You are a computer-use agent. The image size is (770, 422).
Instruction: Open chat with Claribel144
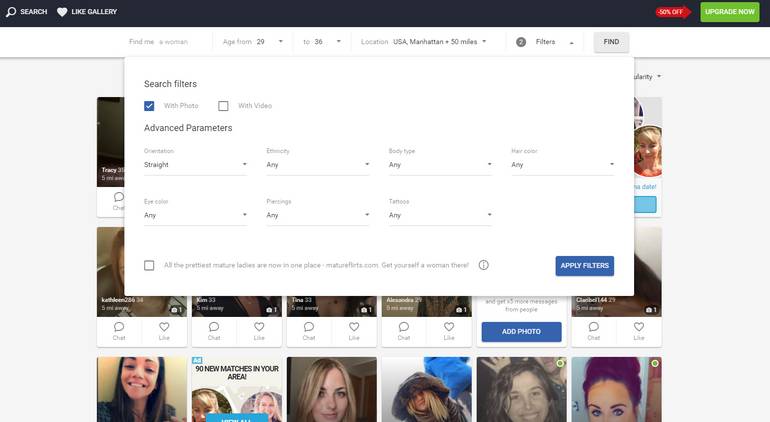coord(594,331)
